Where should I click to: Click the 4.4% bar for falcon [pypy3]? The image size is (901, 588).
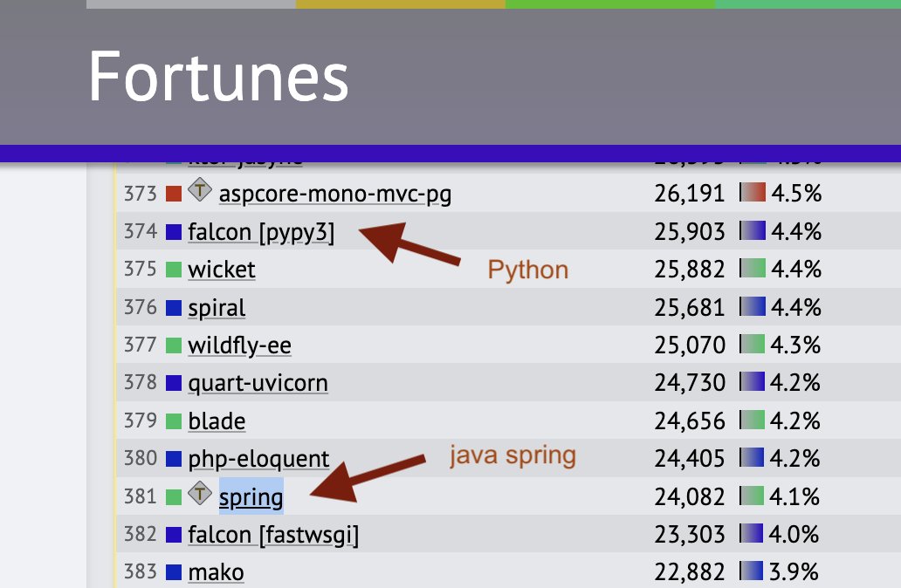pyautogui.click(x=753, y=229)
